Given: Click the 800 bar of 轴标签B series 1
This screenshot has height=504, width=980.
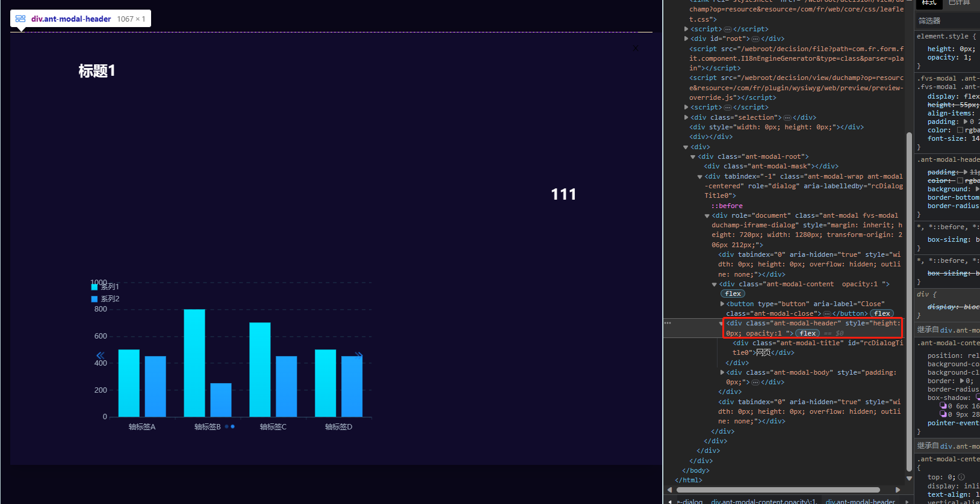Looking at the screenshot, I should tap(194, 363).
